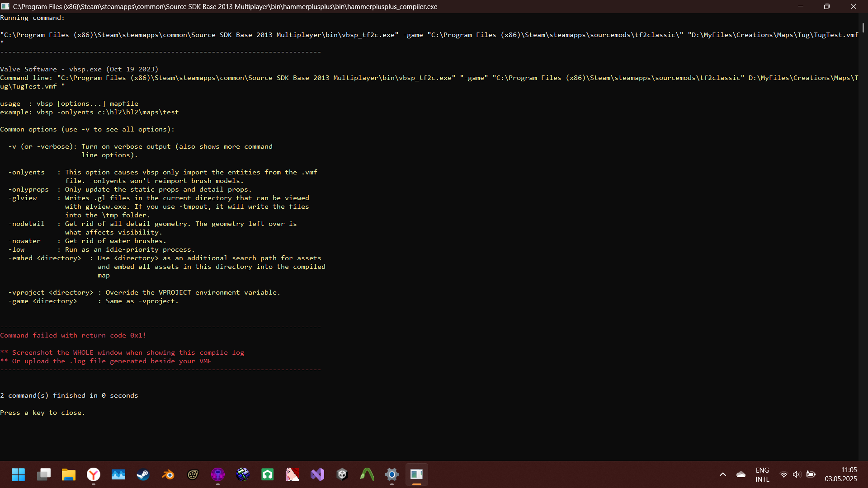The width and height of the screenshot is (868, 488).
Task: Open Wi-Fi network settings in tray
Action: (784, 474)
